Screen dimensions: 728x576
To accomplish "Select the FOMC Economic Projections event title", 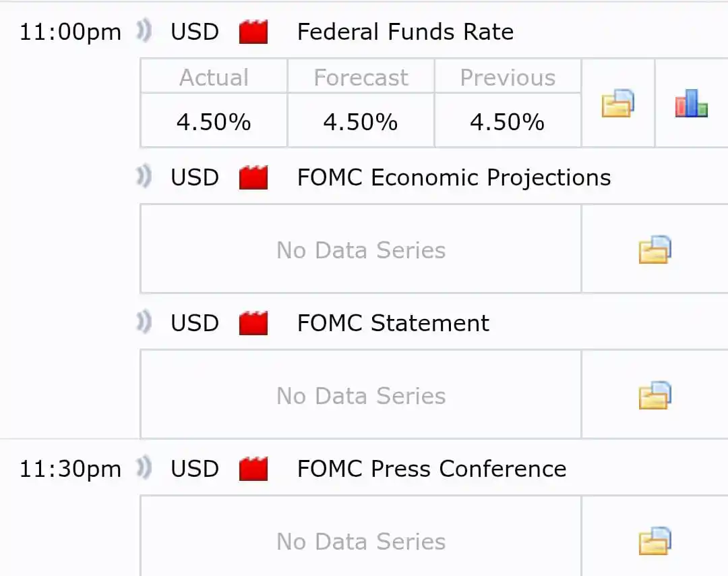I will click(454, 178).
